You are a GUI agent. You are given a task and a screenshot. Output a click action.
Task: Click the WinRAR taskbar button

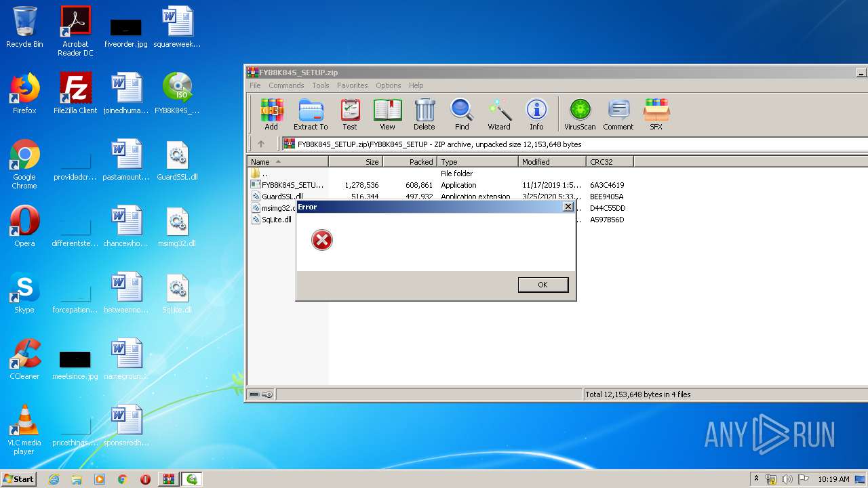(x=168, y=479)
